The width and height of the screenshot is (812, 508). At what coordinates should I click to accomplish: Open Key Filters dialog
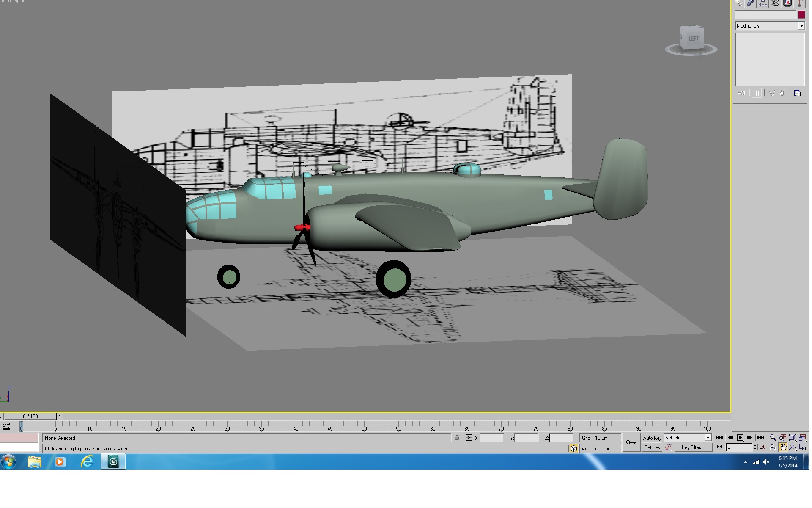693,447
